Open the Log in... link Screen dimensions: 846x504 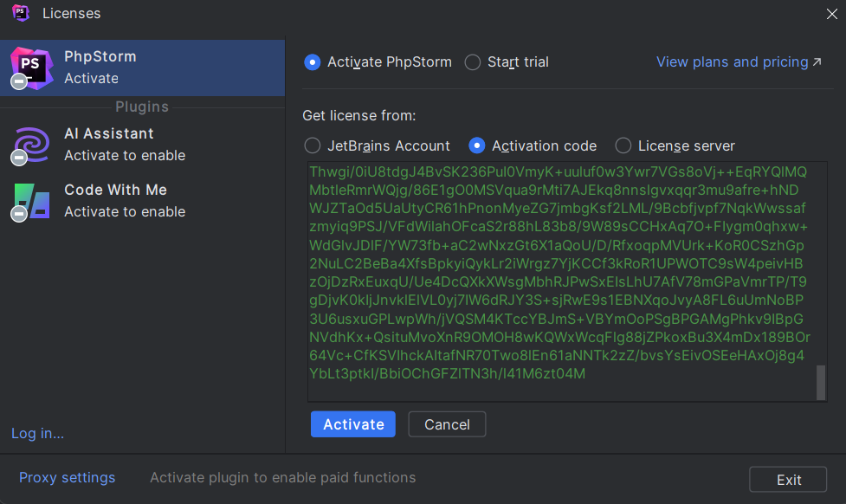click(x=38, y=433)
